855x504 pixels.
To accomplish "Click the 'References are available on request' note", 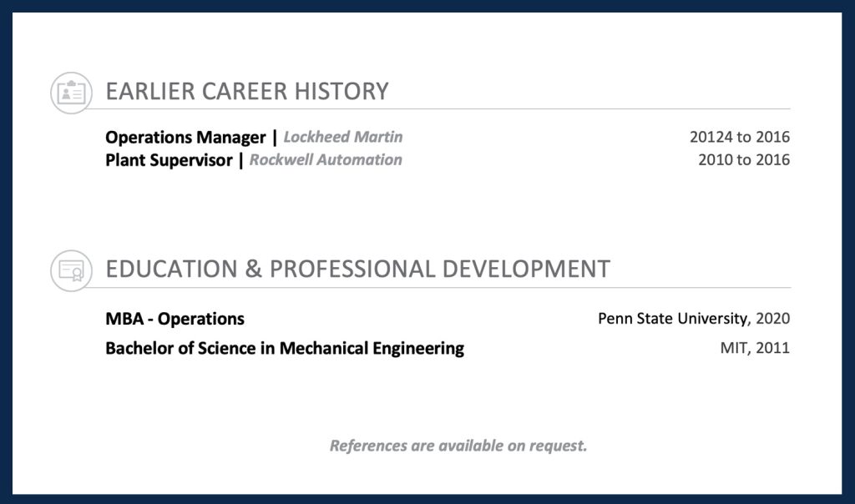I will tap(458, 446).
